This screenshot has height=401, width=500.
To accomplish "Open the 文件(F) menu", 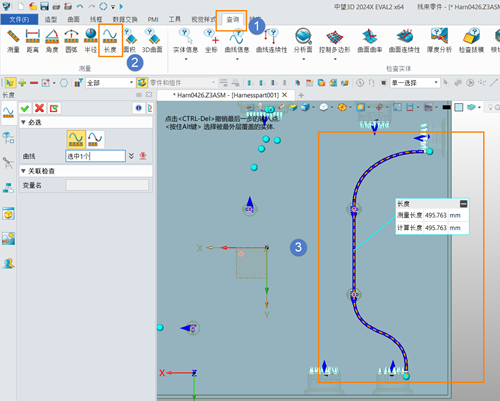I will [19, 20].
